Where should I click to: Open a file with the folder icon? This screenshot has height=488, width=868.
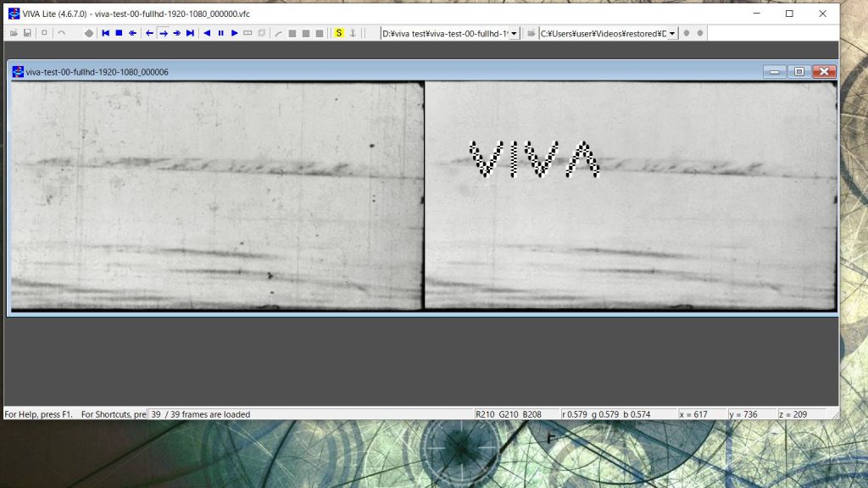pos(14,33)
